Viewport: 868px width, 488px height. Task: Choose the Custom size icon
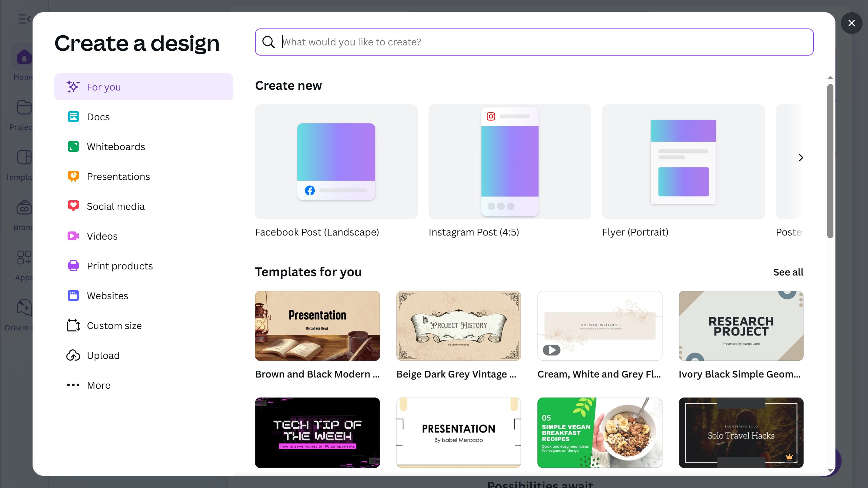[73, 325]
